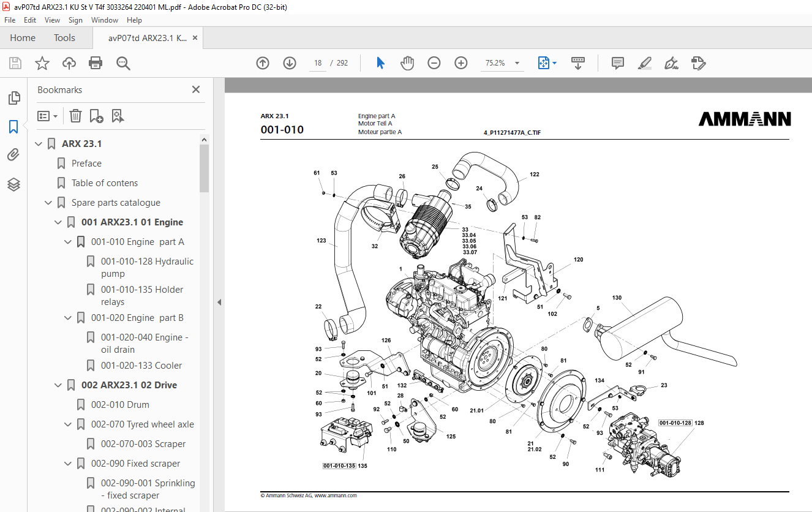Open the 002-010 Drum bookmark

click(x=120, y=405)
